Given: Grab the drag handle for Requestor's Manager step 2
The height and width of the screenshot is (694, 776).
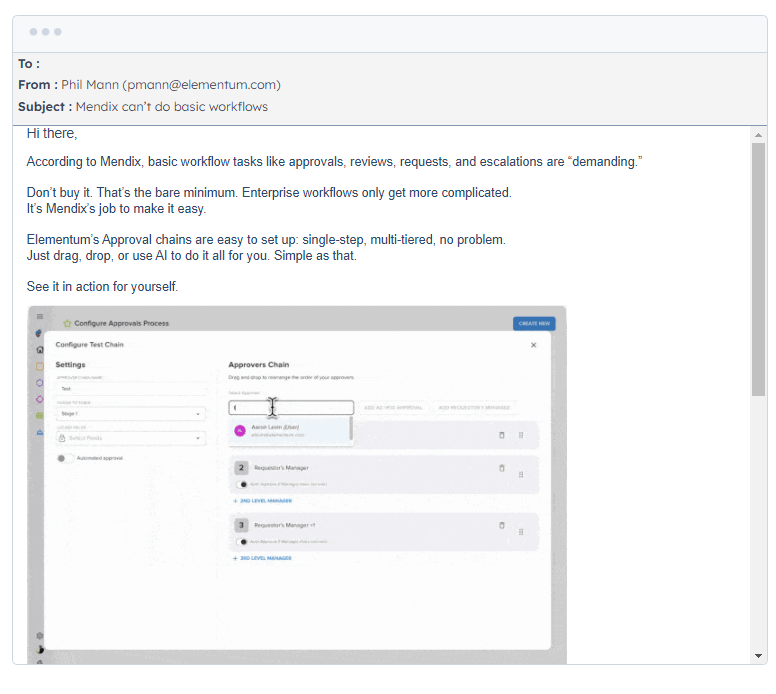Looking at the screenshot, I should point(521,475).
